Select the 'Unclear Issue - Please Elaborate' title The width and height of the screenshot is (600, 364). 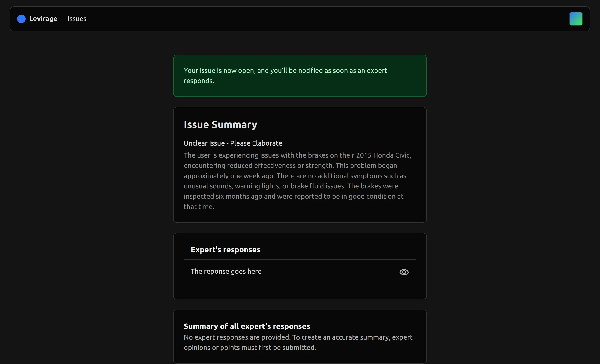(233, 143)
